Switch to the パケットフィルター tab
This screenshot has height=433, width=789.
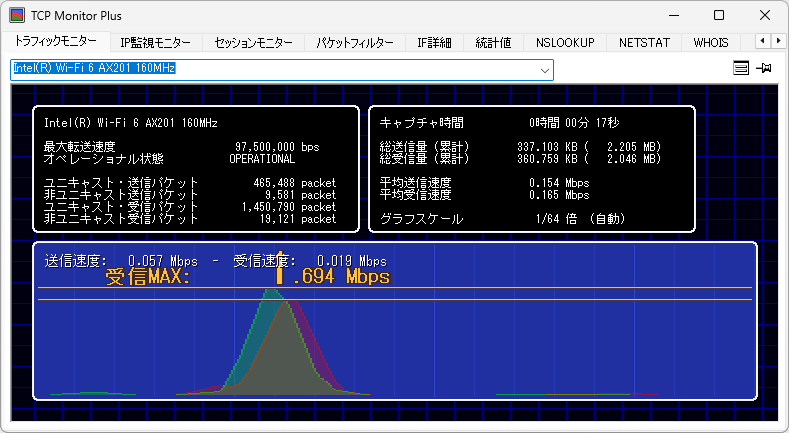coord(355,43)
